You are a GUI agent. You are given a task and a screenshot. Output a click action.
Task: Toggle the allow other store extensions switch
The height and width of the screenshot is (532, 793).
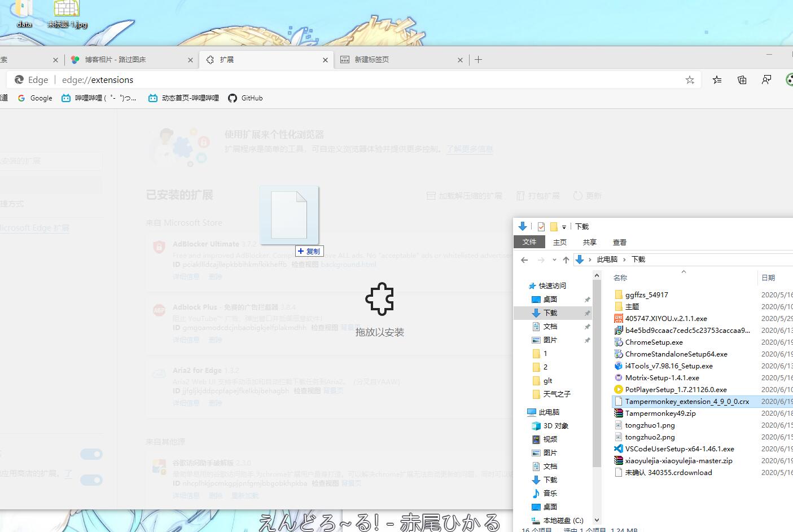coord(91,480)
